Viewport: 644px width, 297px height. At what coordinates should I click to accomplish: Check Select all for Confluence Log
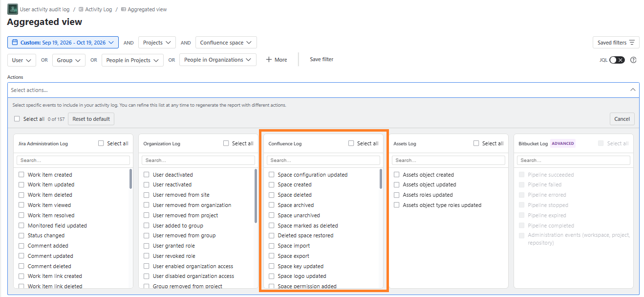point(351,143)
